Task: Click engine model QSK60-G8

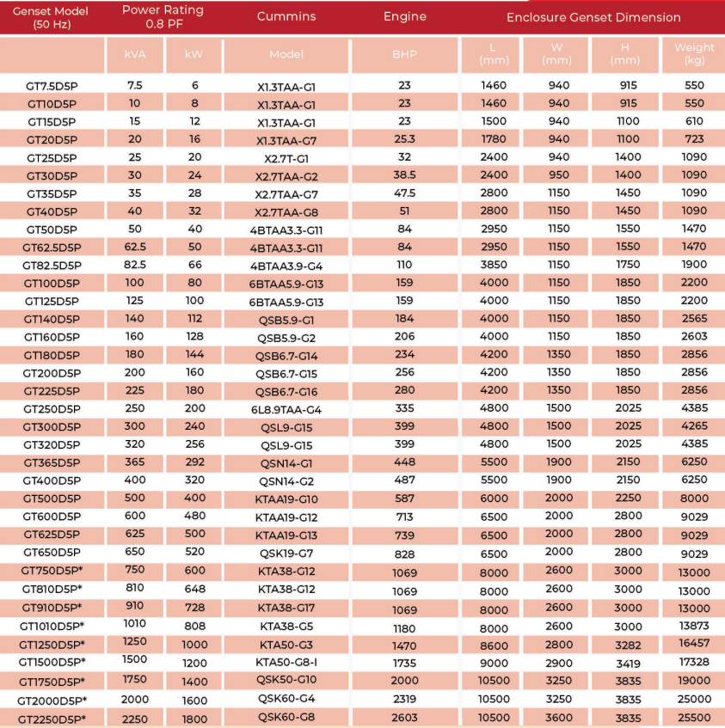Action: (286, 718)
